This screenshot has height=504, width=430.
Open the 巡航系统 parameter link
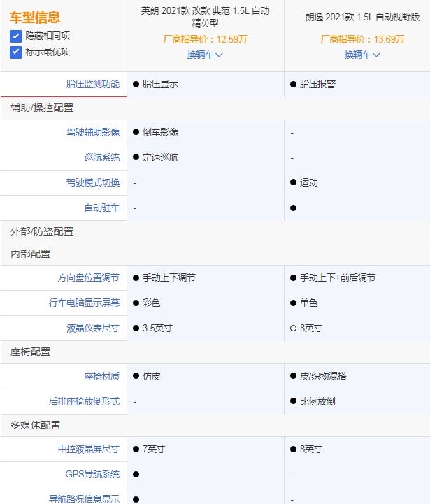pyautogui.click(x=102, y=157)
